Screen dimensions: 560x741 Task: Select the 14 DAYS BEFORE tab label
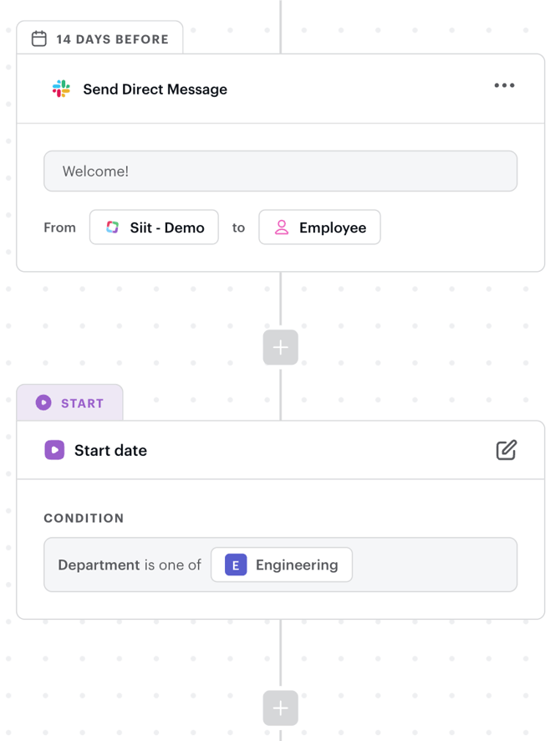112,39
